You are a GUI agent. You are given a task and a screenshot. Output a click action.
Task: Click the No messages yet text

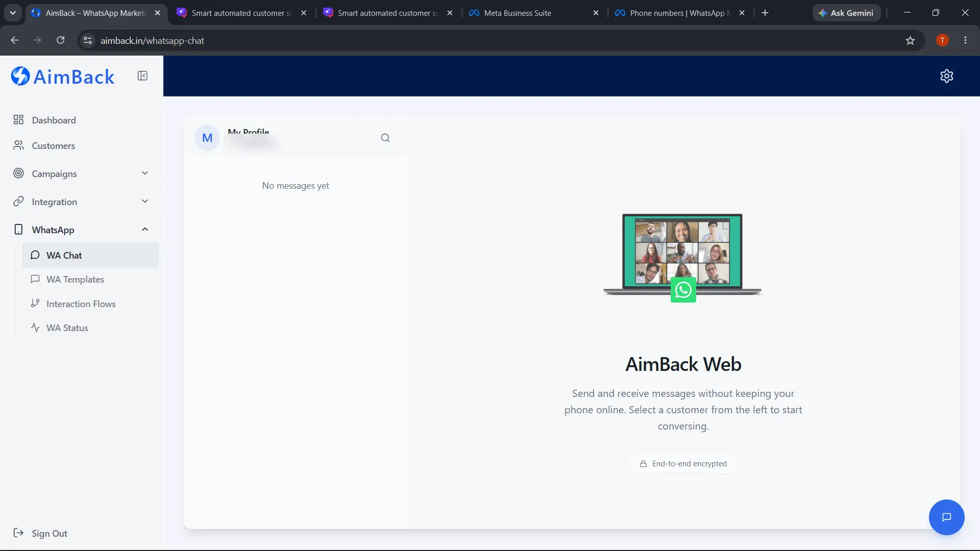(296, 186)
